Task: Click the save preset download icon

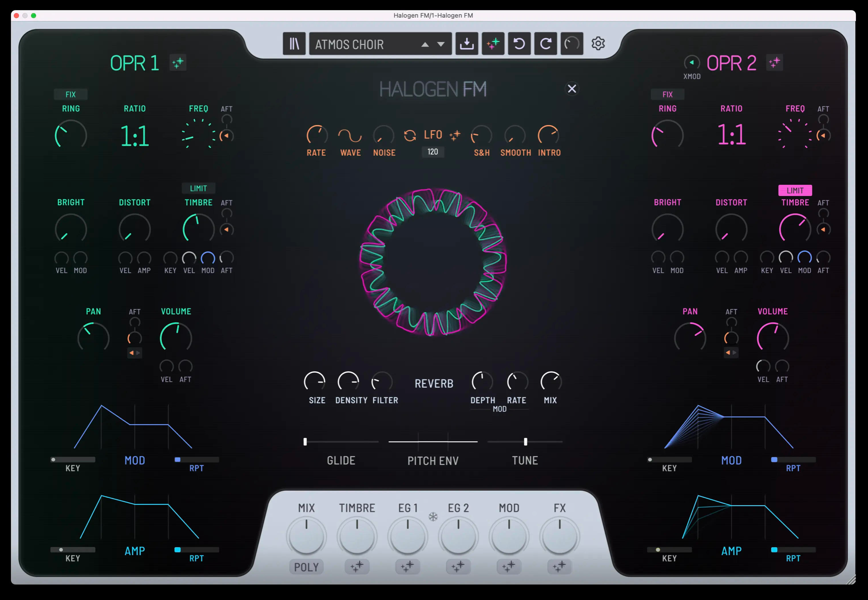Action: (x=467, y=44)
